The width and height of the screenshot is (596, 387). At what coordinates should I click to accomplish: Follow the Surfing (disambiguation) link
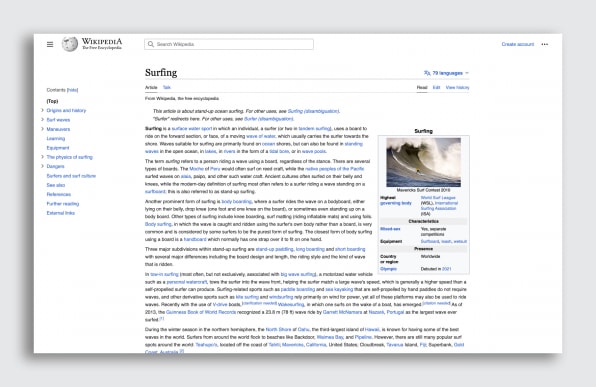tap(313, 111)
